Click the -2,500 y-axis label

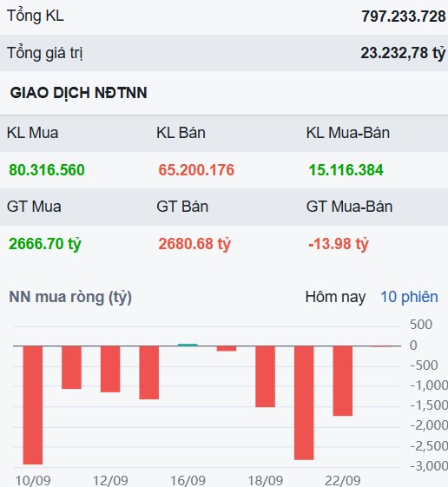(x=429, y=446)
